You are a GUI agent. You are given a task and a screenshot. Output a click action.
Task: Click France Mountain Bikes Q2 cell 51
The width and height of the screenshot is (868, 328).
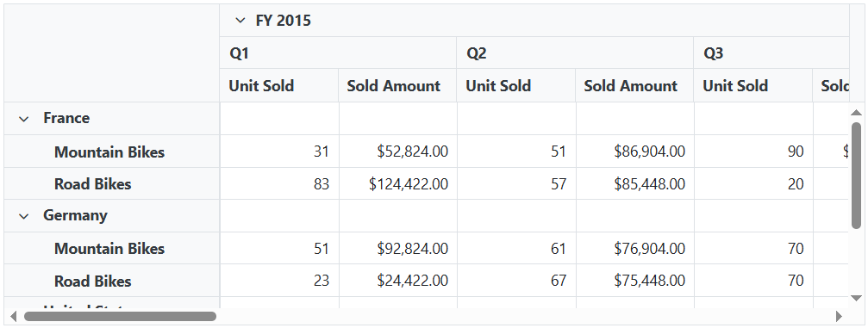(x=516, y=151)
